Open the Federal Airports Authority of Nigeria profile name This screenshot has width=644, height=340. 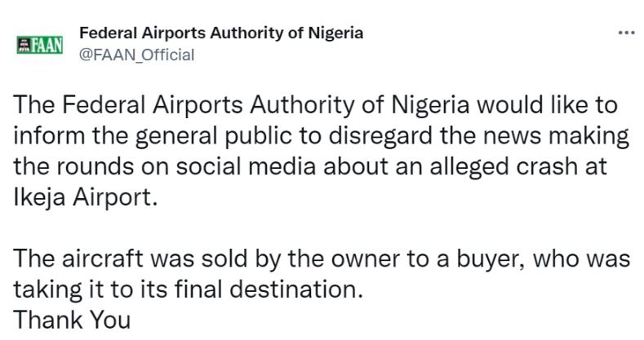pyautogui.click(x=220, y=33)
